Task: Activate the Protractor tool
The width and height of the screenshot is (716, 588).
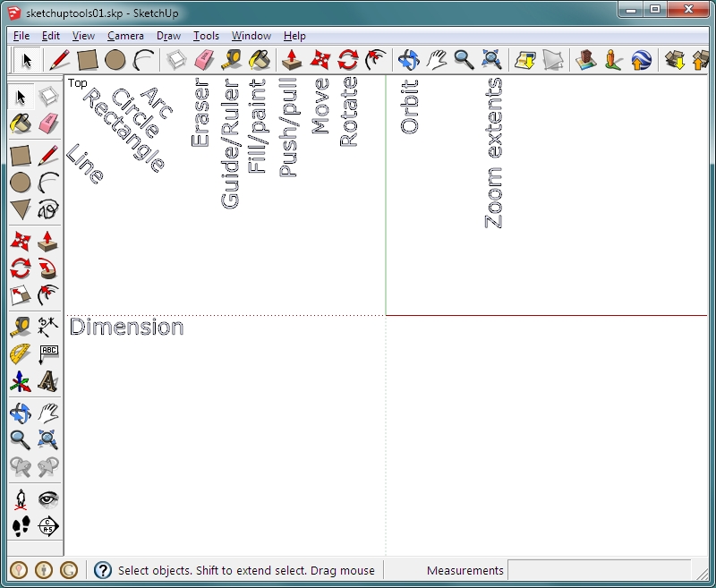Action: tap(21, 354)
